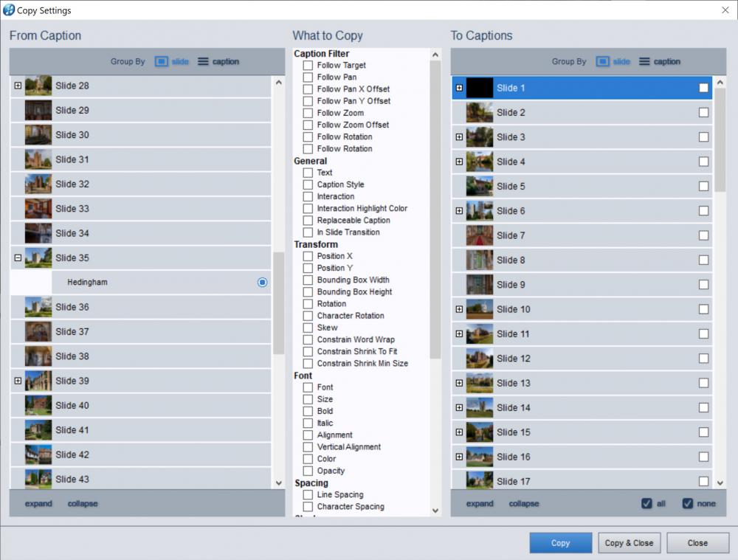This screenshot has height=560, width=738.
Task: Group To Captions list by caption icon
Action: (x=644, y=62)
